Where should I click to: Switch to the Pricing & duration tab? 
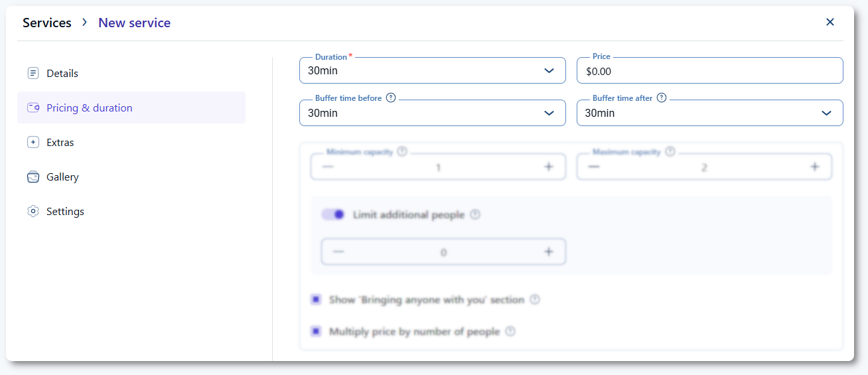pos(89,108)
